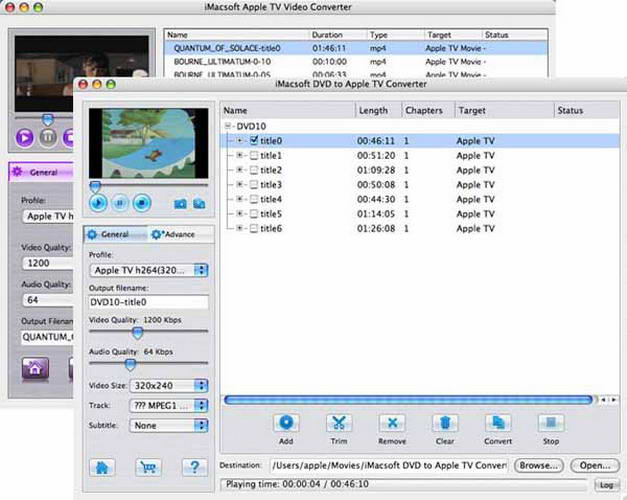Pause preview in Apple TV Video Converter window
This screenshot has height=500, width=627.
coord(48,137)
